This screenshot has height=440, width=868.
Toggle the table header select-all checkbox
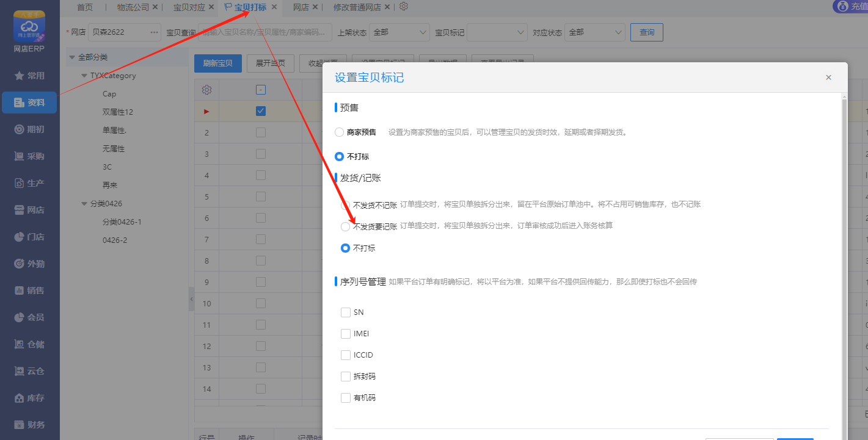(x=261, y=90)
